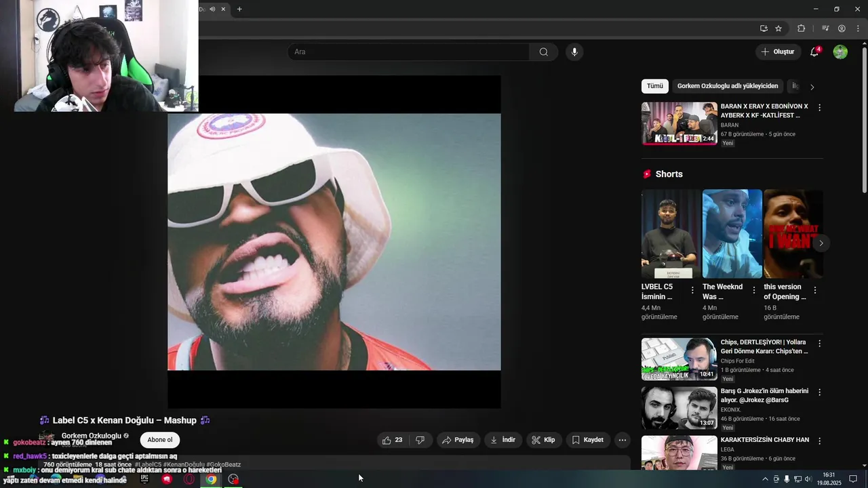This screenshot has width=868, height=488.
Task: Open Chrome from the taskbar
Action: click(212, 479)
